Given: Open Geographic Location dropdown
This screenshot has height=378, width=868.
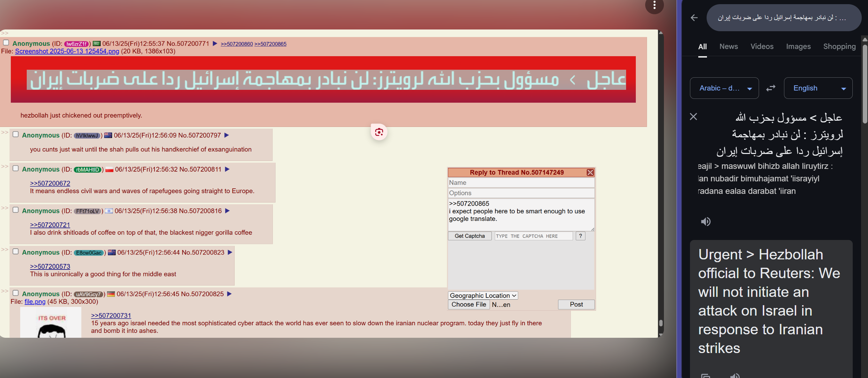Looking at the screenshot, I should pyautogui.click(x=483, y=295).
